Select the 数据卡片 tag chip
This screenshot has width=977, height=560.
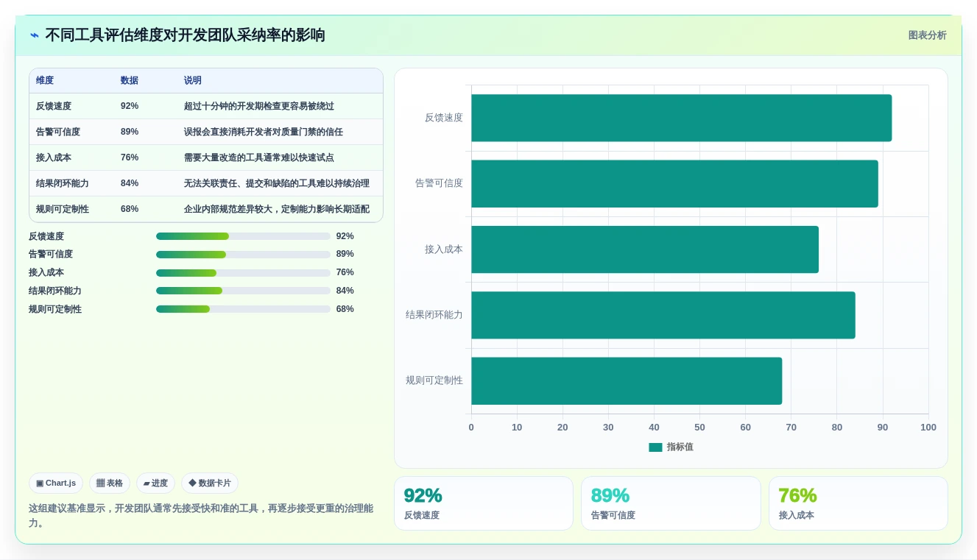coord(210,483)
